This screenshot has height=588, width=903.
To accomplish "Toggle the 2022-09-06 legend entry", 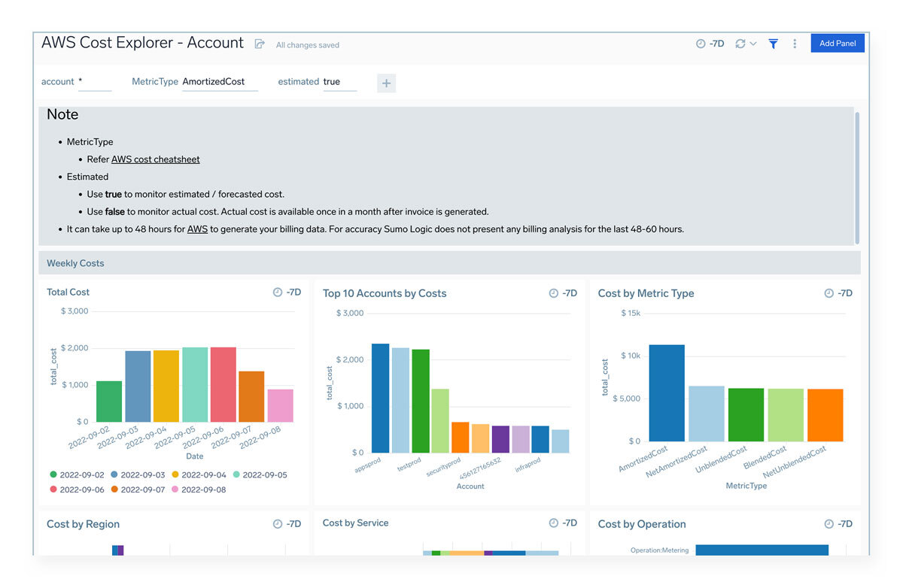I will pyautogui.click(x=77, y=489).
